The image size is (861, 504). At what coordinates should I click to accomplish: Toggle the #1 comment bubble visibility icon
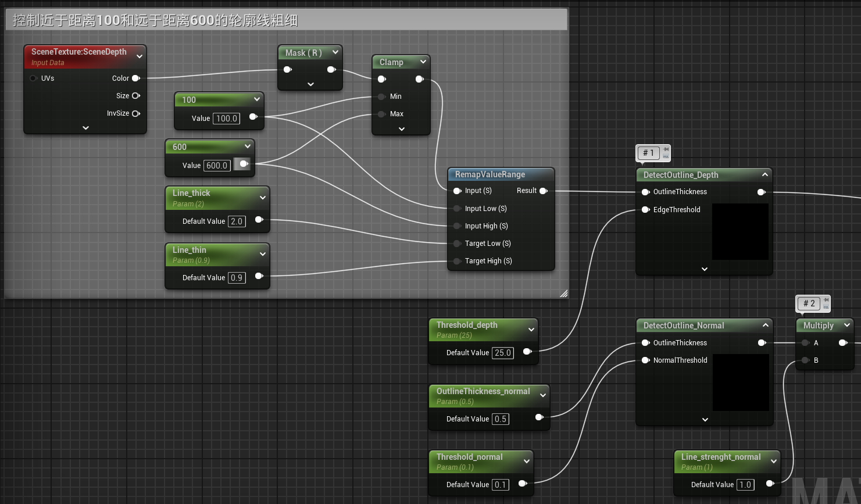coord(666,156)
